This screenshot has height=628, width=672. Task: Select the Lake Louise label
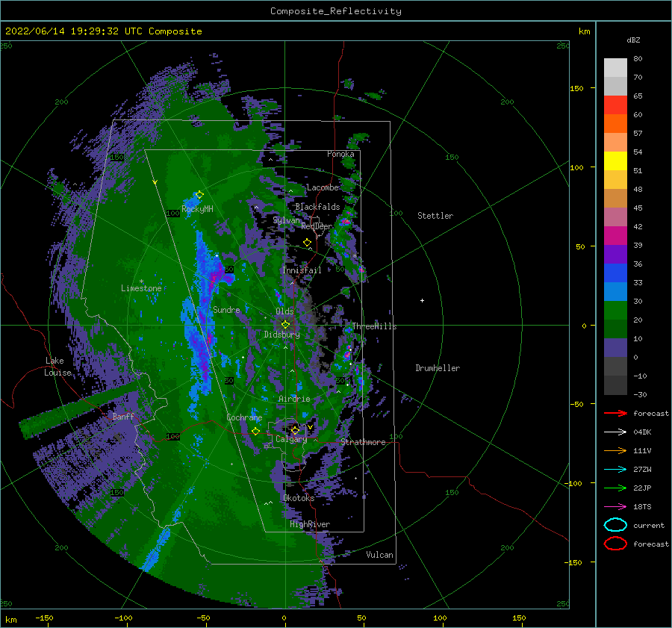(x=57, y=367)
